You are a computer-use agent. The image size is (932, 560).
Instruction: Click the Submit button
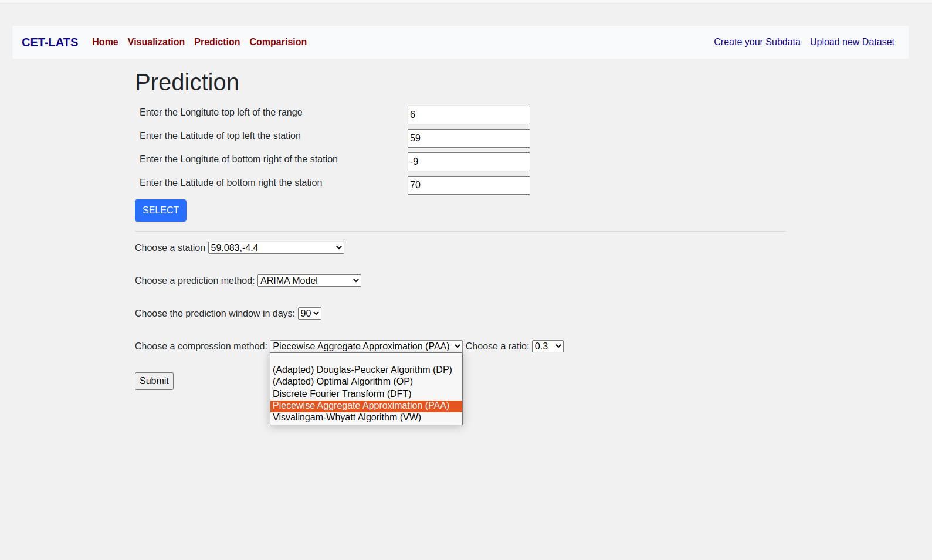[154, 381]
